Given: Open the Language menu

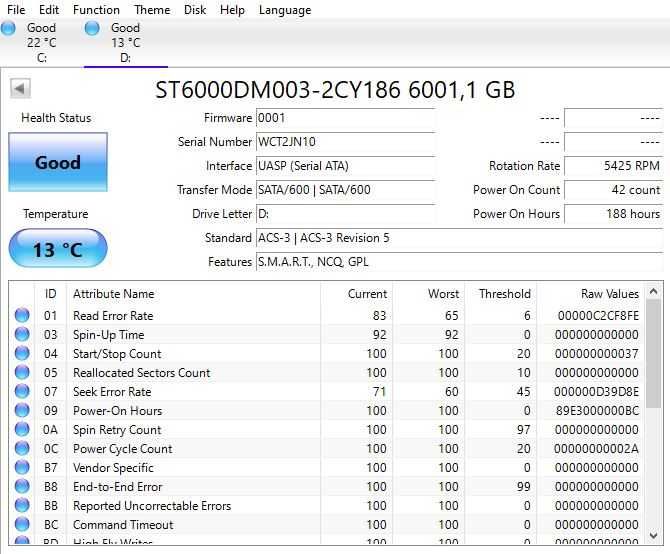Looking at the screenshot, I should click(285, 9).
